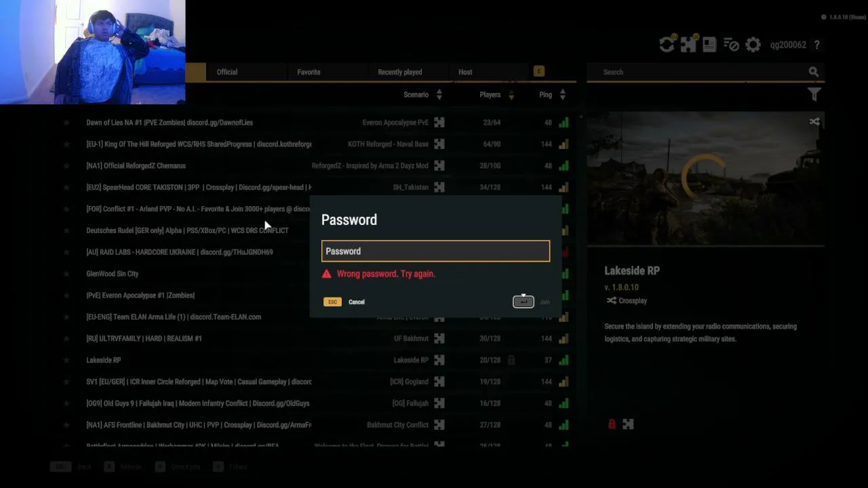The height and width of the screenshot is (488, 868).
Task: Toggle favorite star for Lakeside RP row
Action: pyautogui.click(x=66, y=360)
